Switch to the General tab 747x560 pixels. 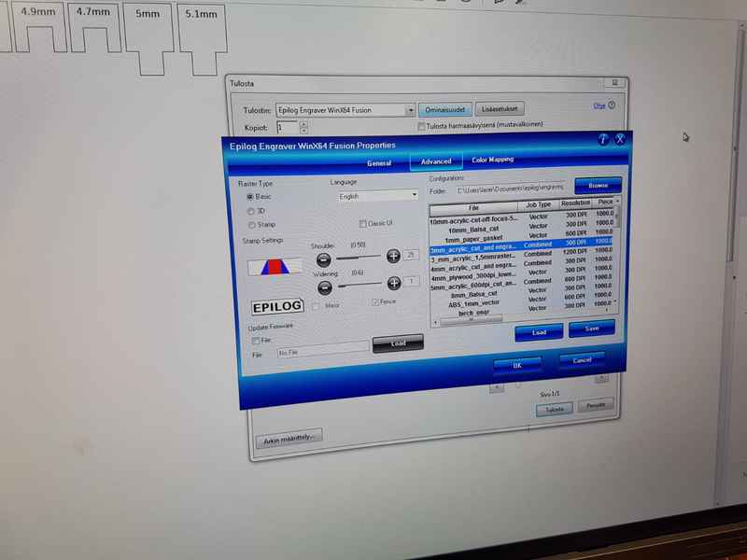(x=379, y=163)
